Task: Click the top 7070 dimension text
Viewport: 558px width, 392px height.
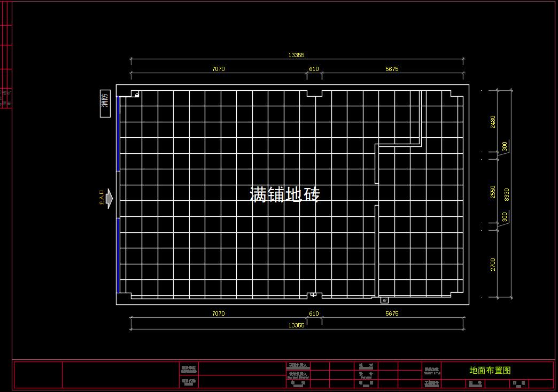Action: click(218, 69)
